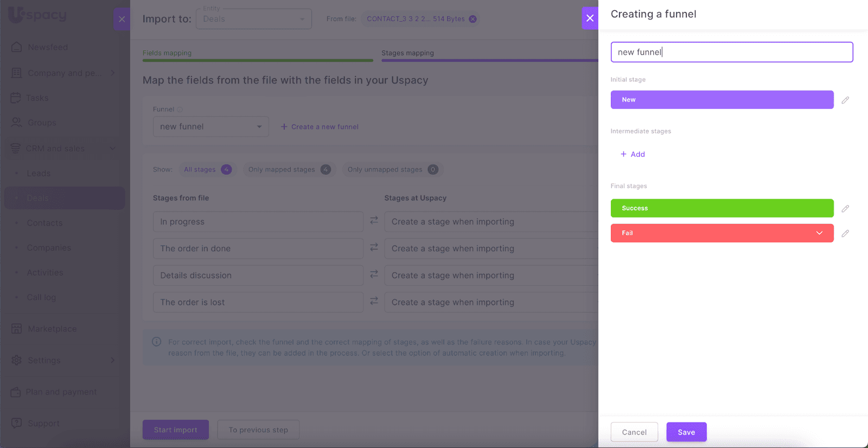The height and width of the screenshot is (448, 868).
Task: Collapse CRM and sales sidebar section
Action: click(x=113, y=148)
